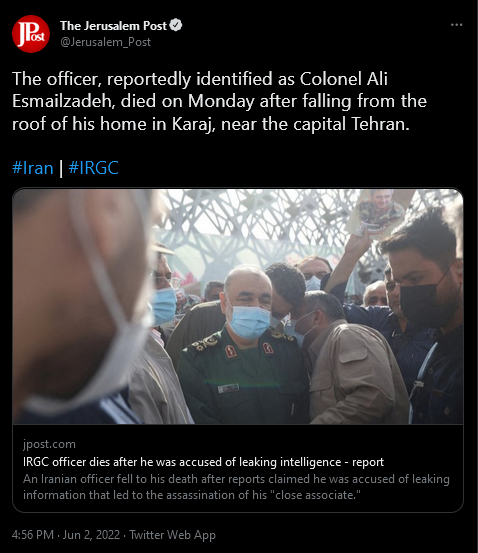Click the tweet text about Colonel Ali Esmailzadeh

(219, 102)
